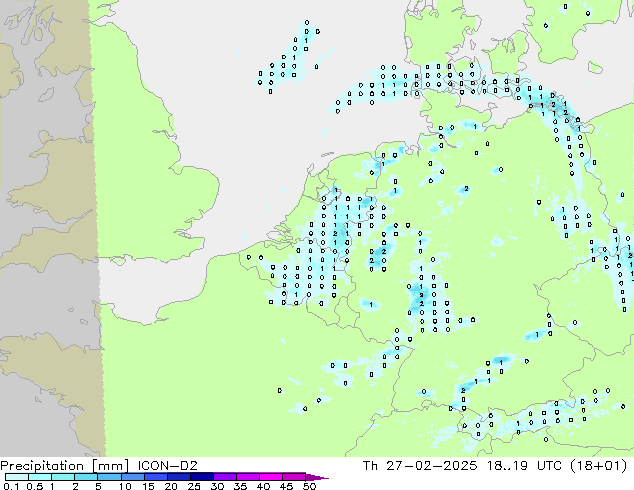Image resolution: width=634 pixels, height=490 pixels.
Task: Select the legend swatch between 5 and 10
Action: click(x=109, y=477)
